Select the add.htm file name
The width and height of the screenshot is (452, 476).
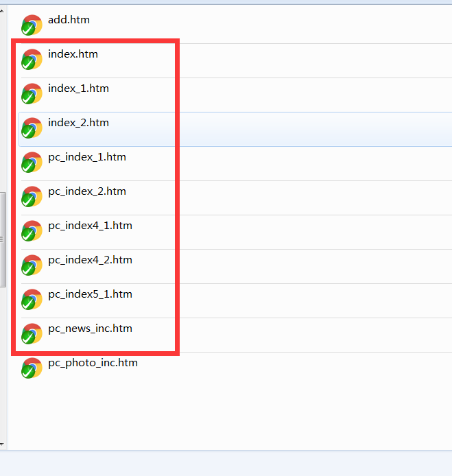click(x=69, y=20)
